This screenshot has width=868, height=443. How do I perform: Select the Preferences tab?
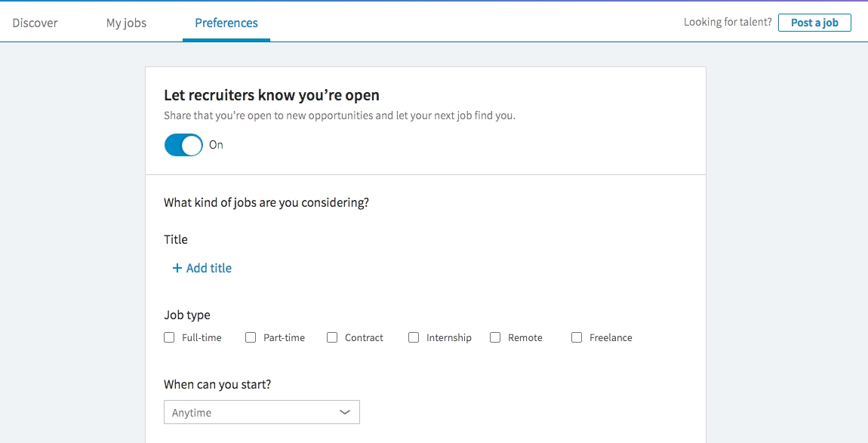(226, 23)
